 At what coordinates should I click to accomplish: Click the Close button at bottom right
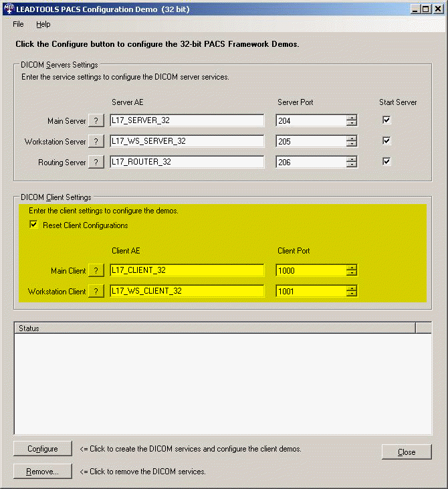tap(407, 452)
